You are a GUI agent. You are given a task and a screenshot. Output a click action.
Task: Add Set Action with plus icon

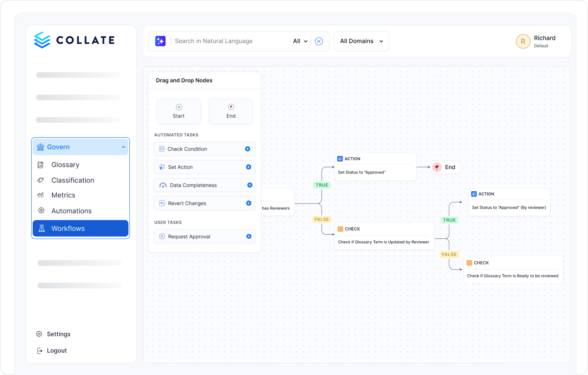point(248,167)
